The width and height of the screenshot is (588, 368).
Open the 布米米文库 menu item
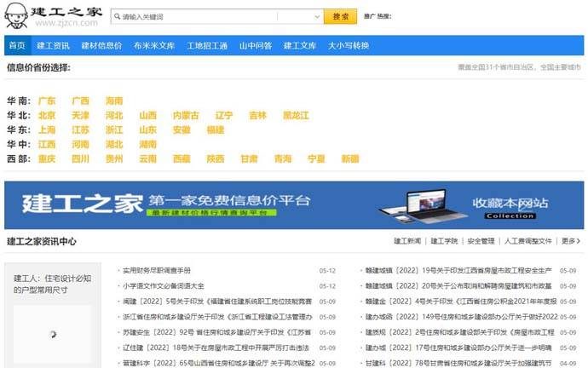pos(154,46)
